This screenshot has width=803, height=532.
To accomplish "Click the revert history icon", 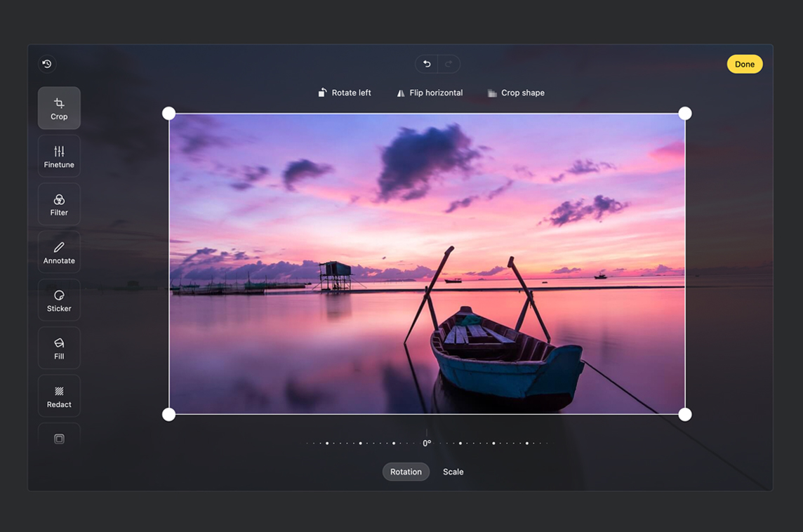I will click(47, 64).
